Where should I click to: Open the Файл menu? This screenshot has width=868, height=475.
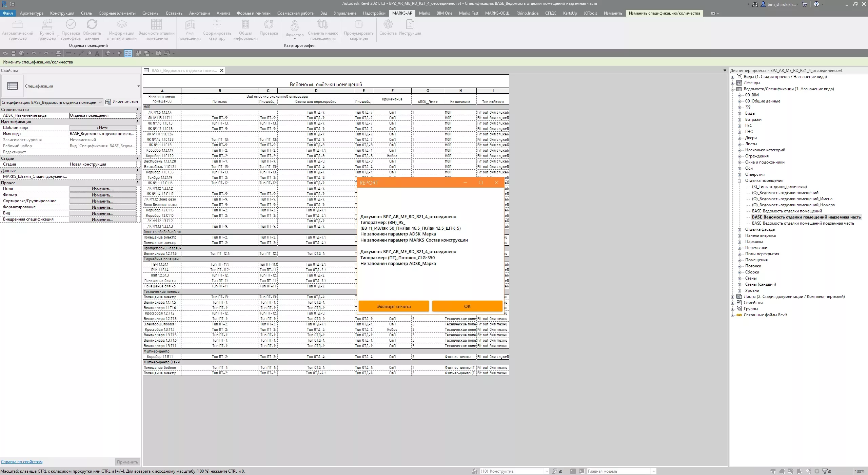7,13
